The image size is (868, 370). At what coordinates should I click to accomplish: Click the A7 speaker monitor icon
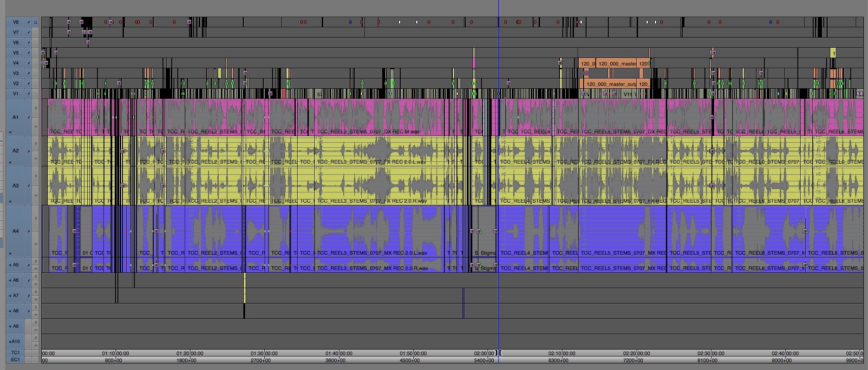pos(10,296)
